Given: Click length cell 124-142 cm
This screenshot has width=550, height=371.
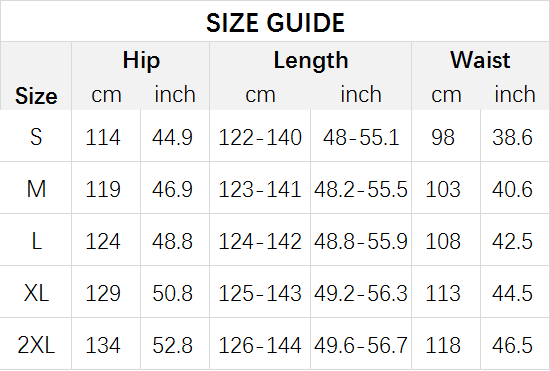Looking at the screenshot, I should pyautogui.click(x=260, y=241).
